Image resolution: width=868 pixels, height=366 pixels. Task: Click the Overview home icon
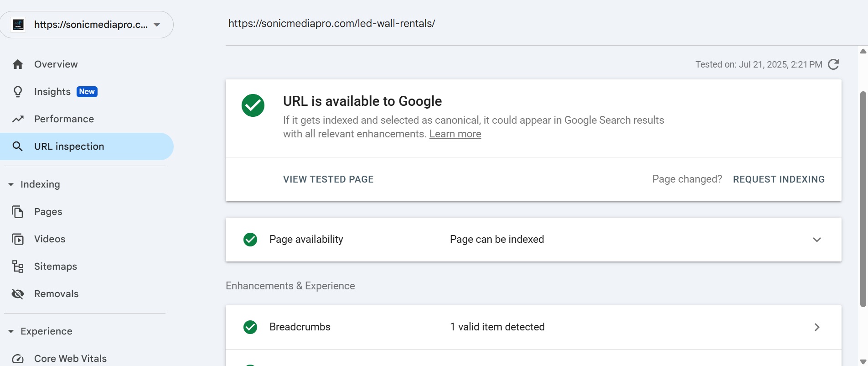click(18, 64)
